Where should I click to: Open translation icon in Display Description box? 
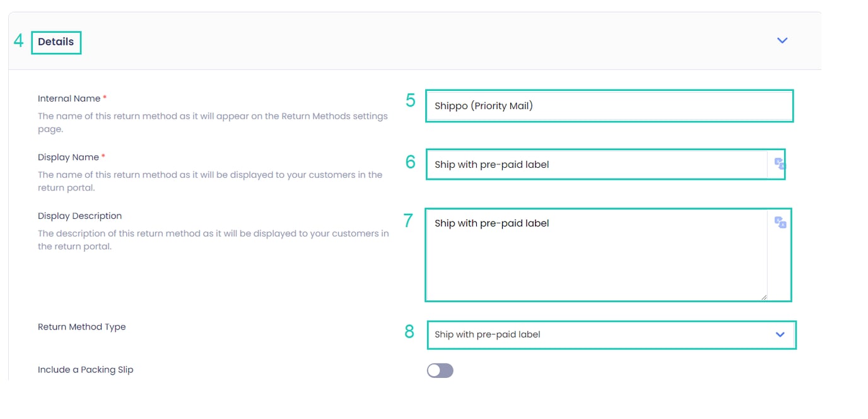click(x=780, y=222)
